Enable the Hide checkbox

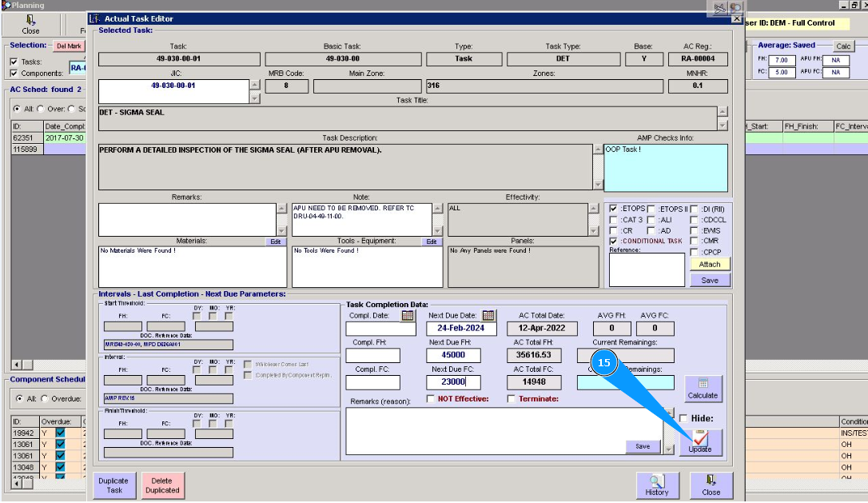click(x=683, y=418)
